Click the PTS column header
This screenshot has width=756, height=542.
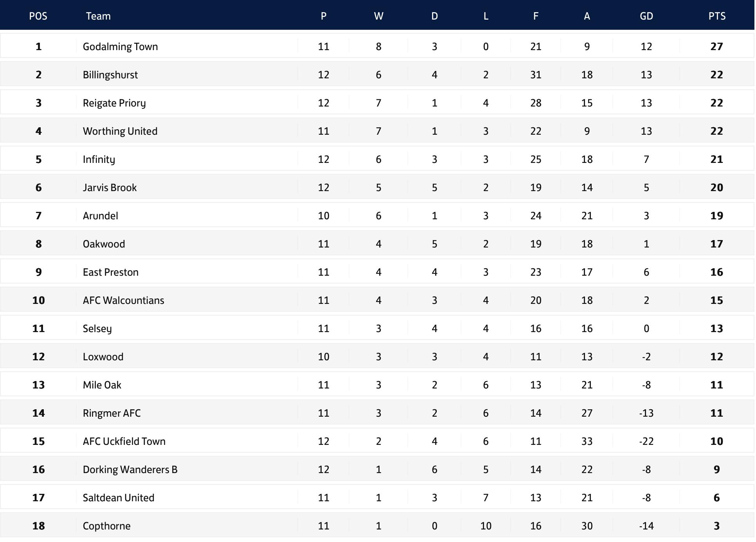pyautogui.click(x=716, y=16)
